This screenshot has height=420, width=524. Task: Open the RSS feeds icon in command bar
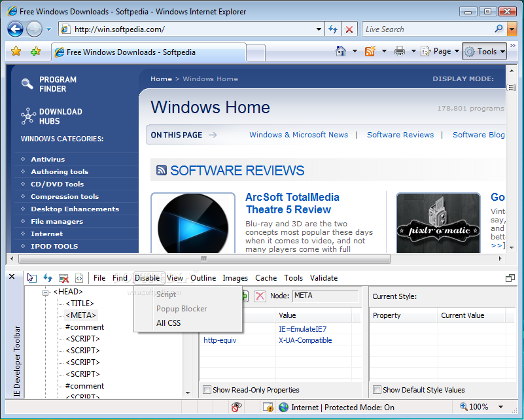370,51
